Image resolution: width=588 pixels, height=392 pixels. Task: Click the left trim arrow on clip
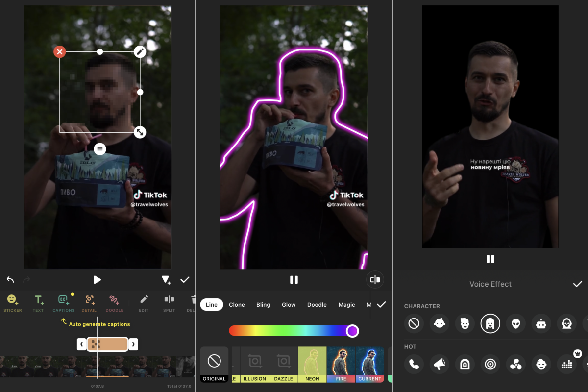pos(81,344)
